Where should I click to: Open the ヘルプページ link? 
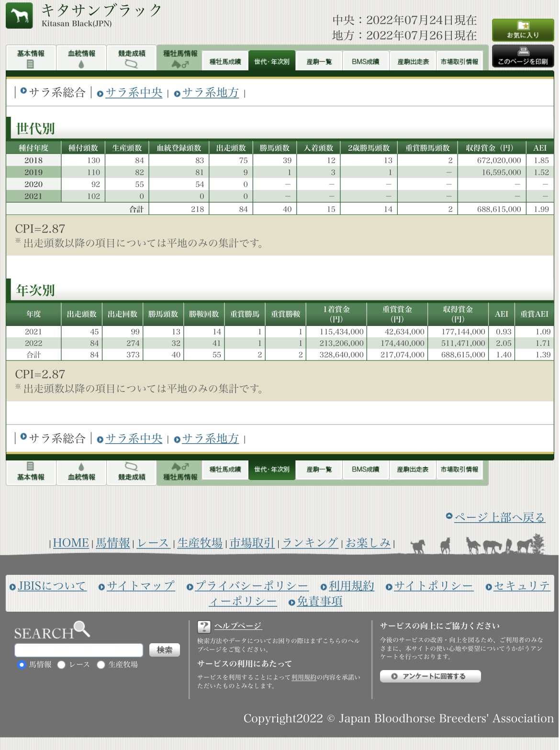coord(238,626)
